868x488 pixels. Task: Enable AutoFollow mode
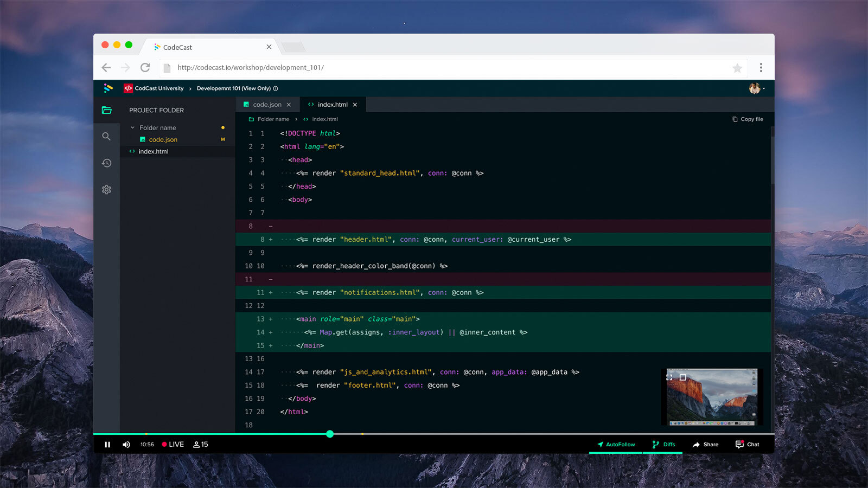tap(615, 444)
